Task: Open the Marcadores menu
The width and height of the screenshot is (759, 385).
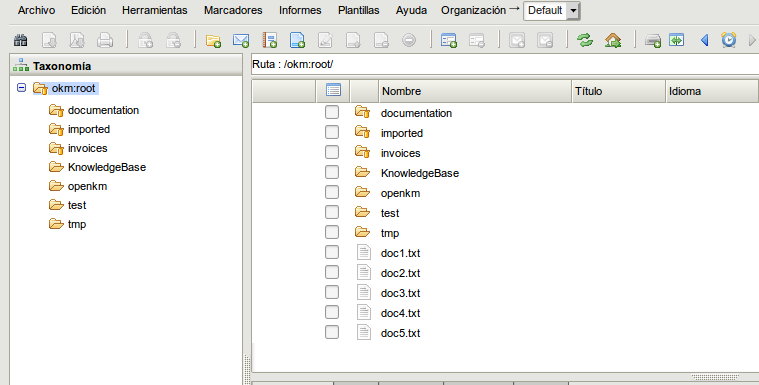Action: [x=233, y=10]
